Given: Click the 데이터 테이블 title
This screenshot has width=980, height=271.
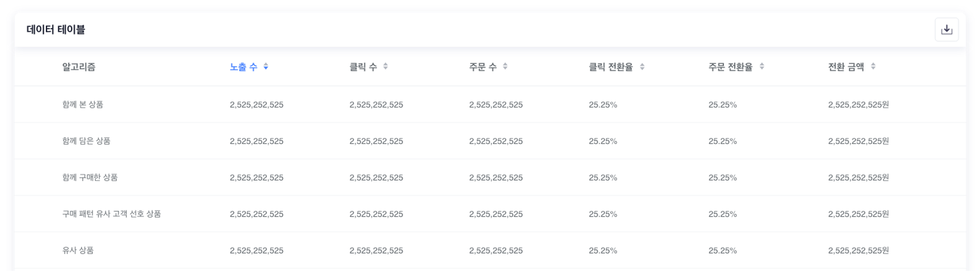Looking at the screenshot, I should tap(56, 30).
